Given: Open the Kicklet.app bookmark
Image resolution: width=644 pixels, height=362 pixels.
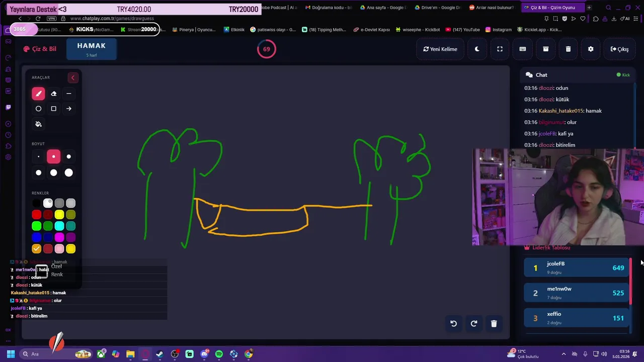Looking at the screenshot, I should [539, 30].
